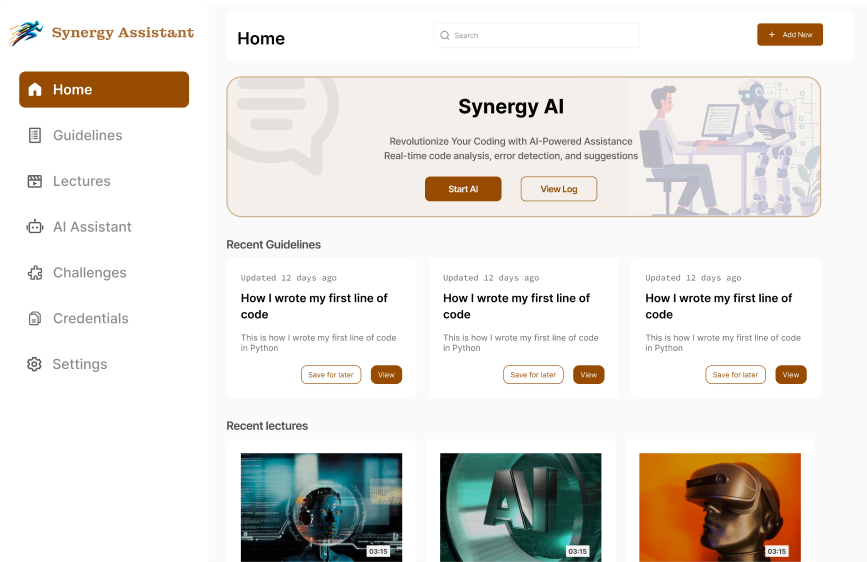Open the VR headset lecture thumbnail

coord(720,507)
